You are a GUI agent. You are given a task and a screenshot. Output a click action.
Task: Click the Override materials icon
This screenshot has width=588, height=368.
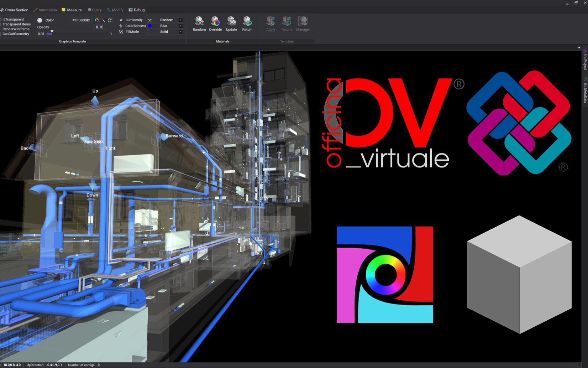[215, 21]
